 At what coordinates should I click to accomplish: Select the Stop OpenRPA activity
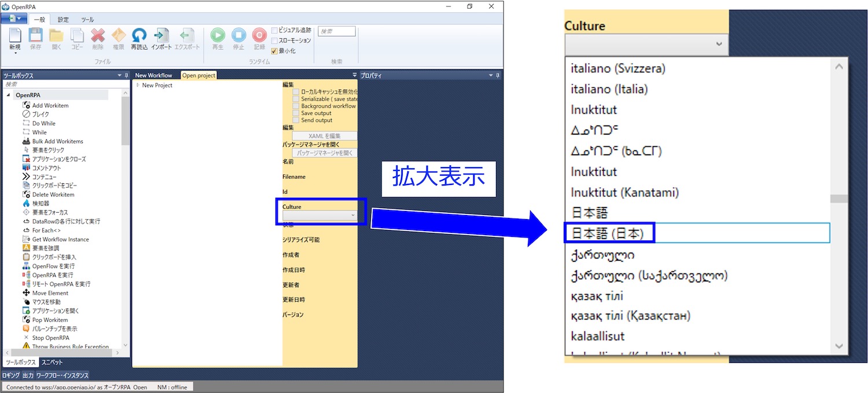tap(50, 338)
